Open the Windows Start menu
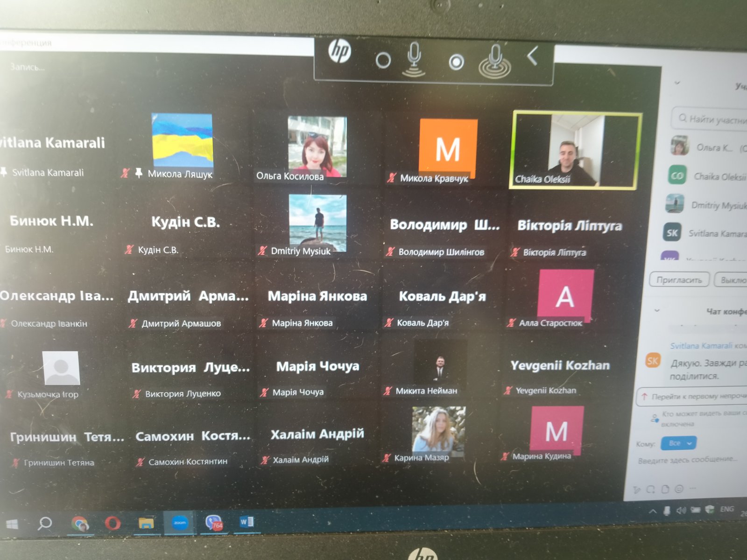 (x=13, y=524)
